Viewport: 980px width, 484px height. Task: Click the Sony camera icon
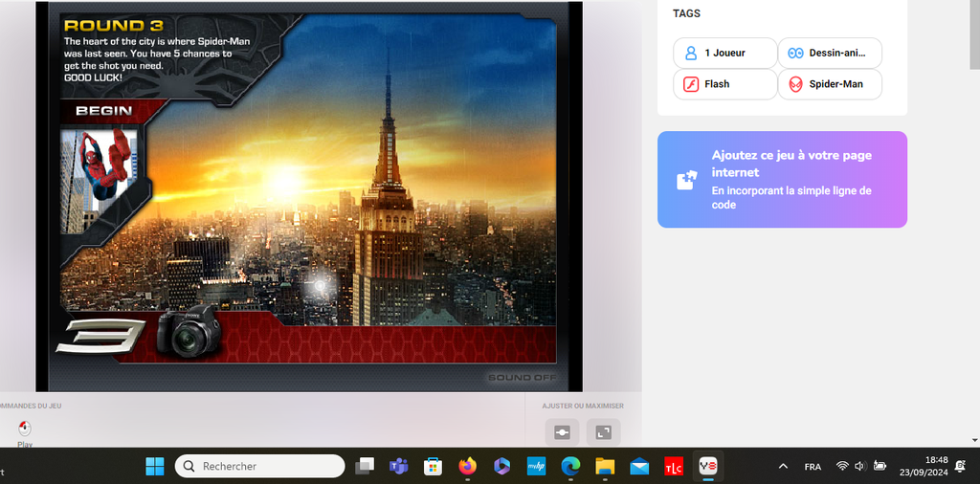click(189, 331)
